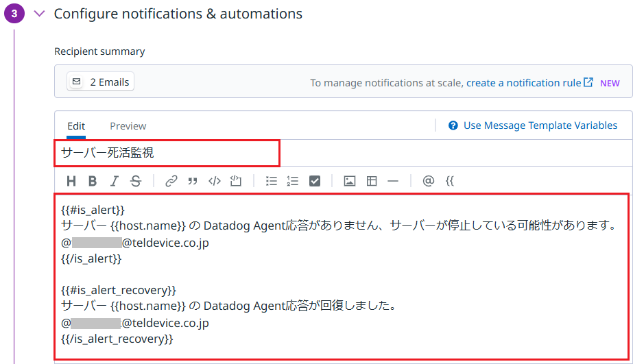Insert a code block
Viewport: 633px width, 364px height.
(236, 181)
